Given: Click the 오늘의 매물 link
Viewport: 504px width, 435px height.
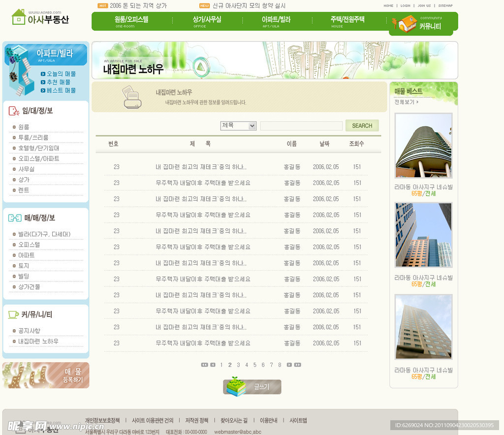Looking at the screenshot, I should [x=61, y=74].
